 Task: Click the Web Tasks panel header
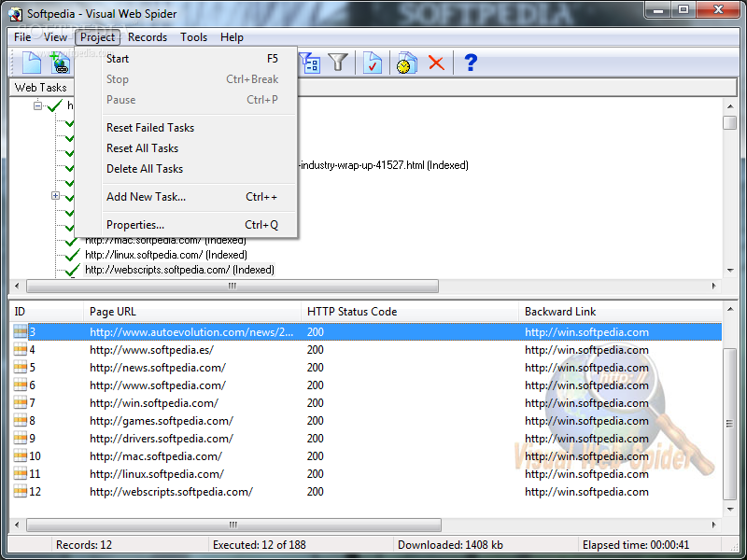click(x=41, y=88)
